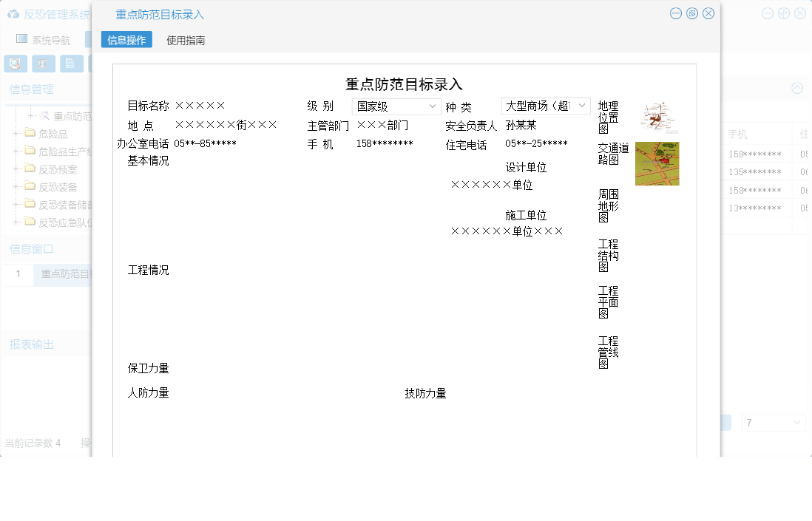Viewport: 812px width, 521px height.
Task: Open the page size dropdown showing 7
Action: 774,421
